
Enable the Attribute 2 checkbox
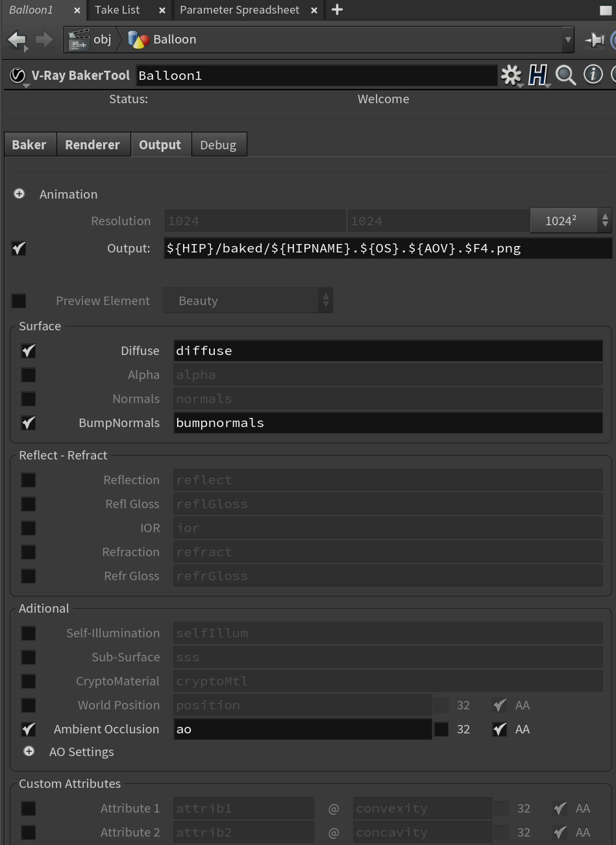click(x=29, y=833)
